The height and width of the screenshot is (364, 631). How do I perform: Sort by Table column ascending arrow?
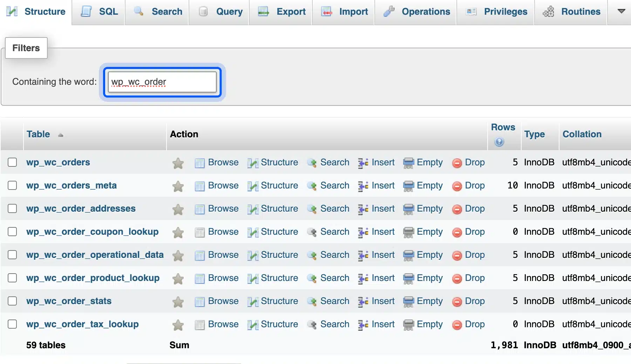[x=61, y=135]
